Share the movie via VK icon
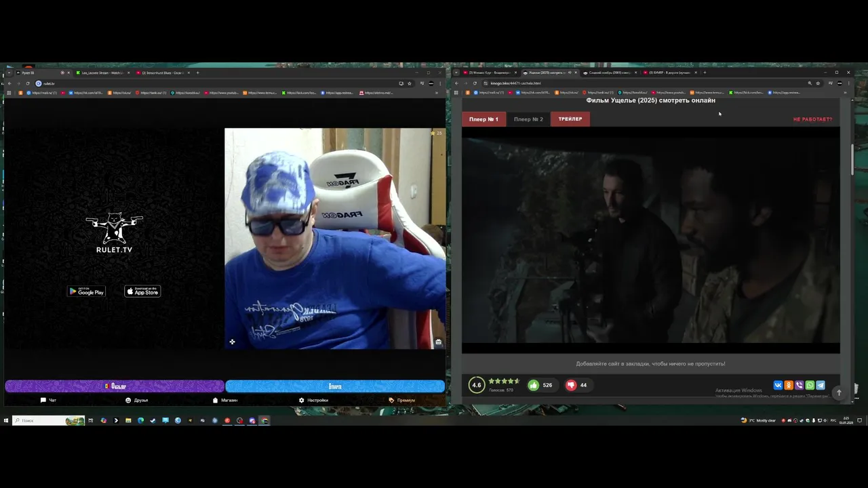The width and height of the screenshot is (868, 488). tap(778, 385)
